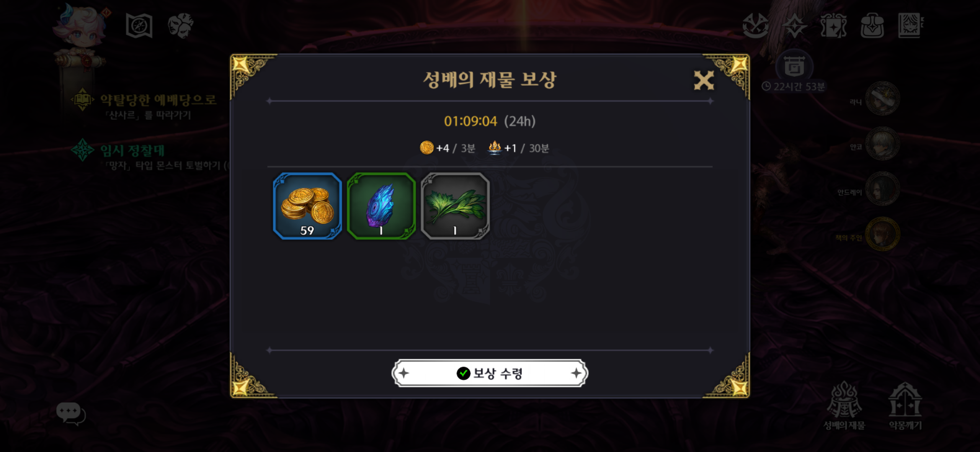Select the green herb reward item
Viewport: 980px width, 452px height.
[x=455, y=206]
